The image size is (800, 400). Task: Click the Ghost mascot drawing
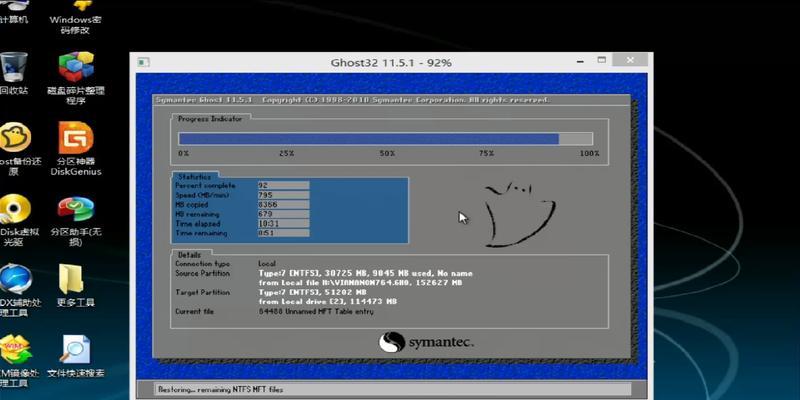(518, 215)
